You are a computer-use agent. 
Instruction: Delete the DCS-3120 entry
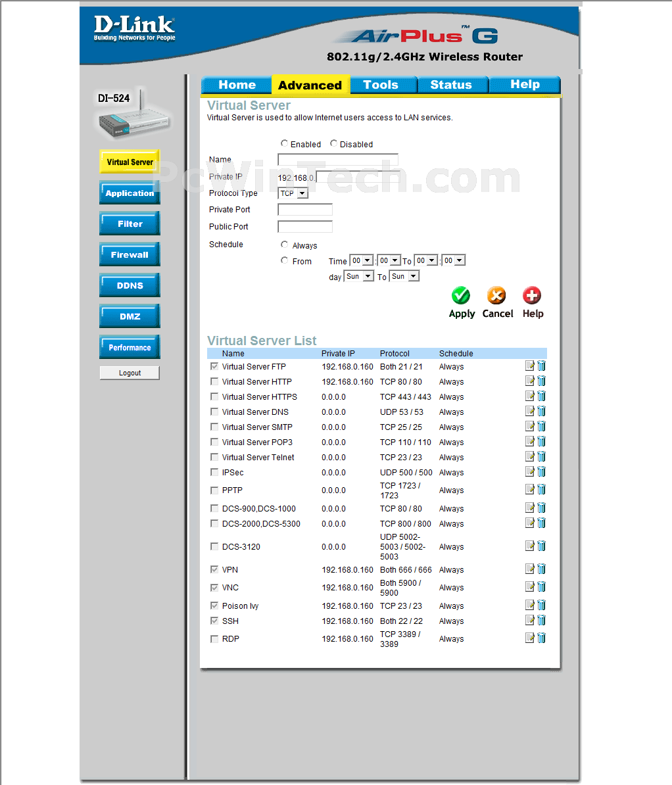pyautogui.click(x=541, y=546)
